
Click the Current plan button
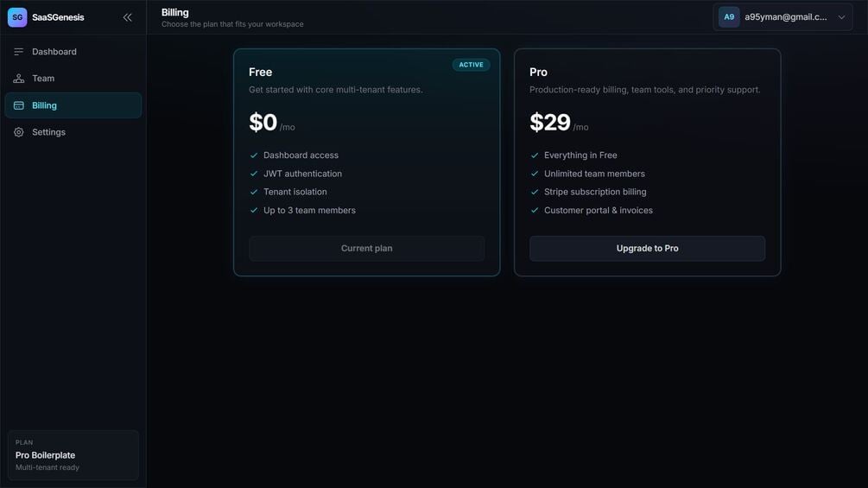(x=366, y=249)
